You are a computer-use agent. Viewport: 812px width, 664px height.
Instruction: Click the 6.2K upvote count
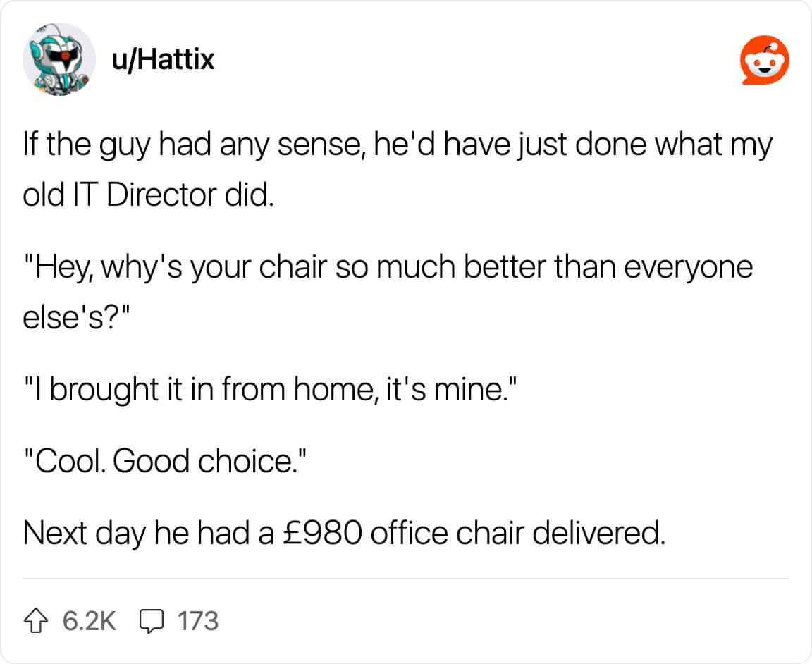[90, 621]
